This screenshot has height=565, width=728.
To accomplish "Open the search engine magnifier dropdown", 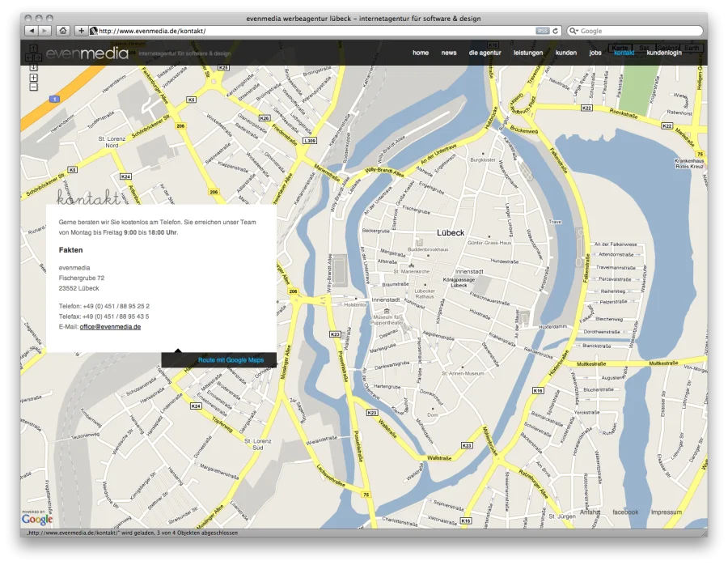I will click(x=574, y=31).
